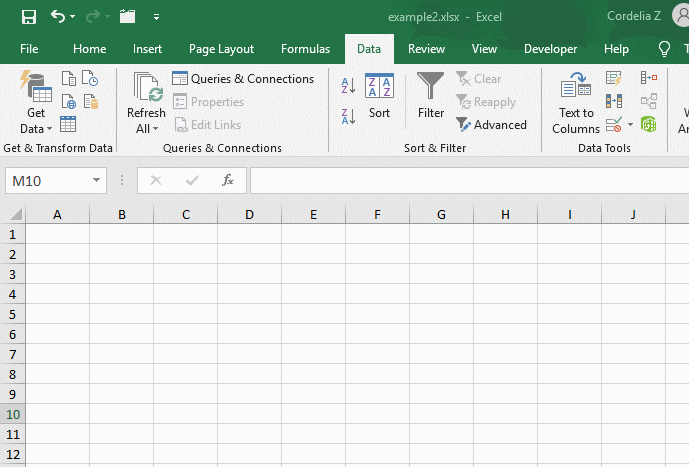Screen dimensions: 689x467
Task: Open the Sort dialog button
Action: (x=379, y=96)
